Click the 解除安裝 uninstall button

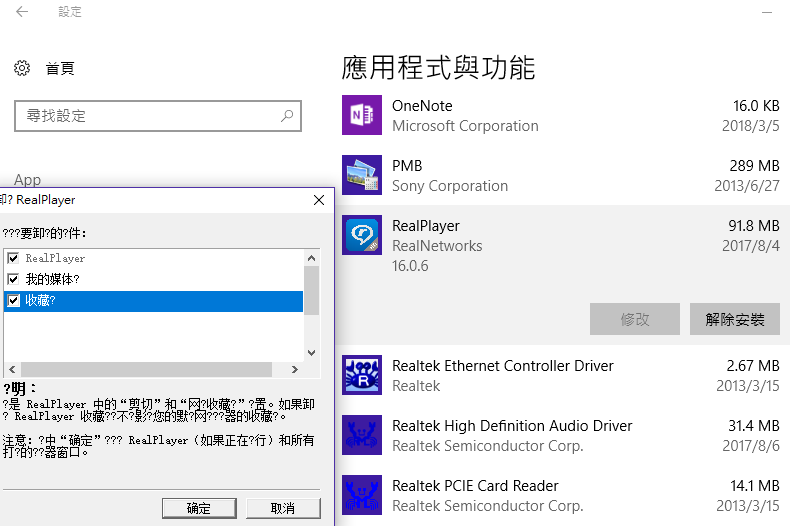pos(735,320)
